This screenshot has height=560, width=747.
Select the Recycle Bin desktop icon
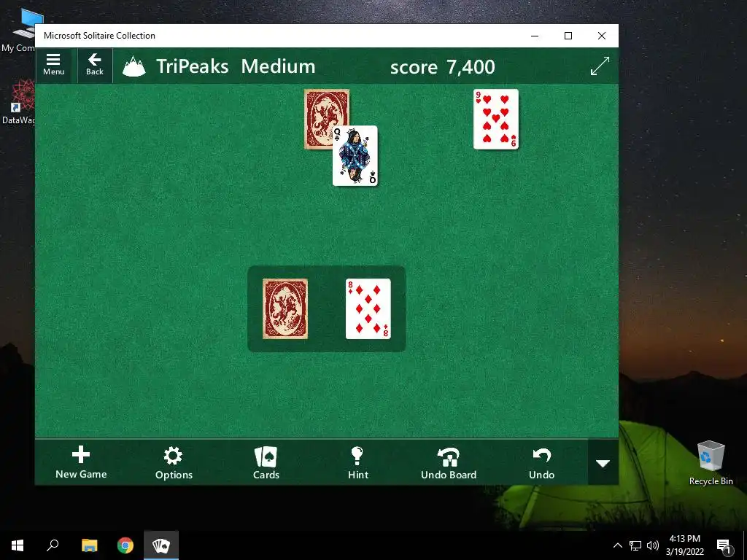tap(711, 462)
